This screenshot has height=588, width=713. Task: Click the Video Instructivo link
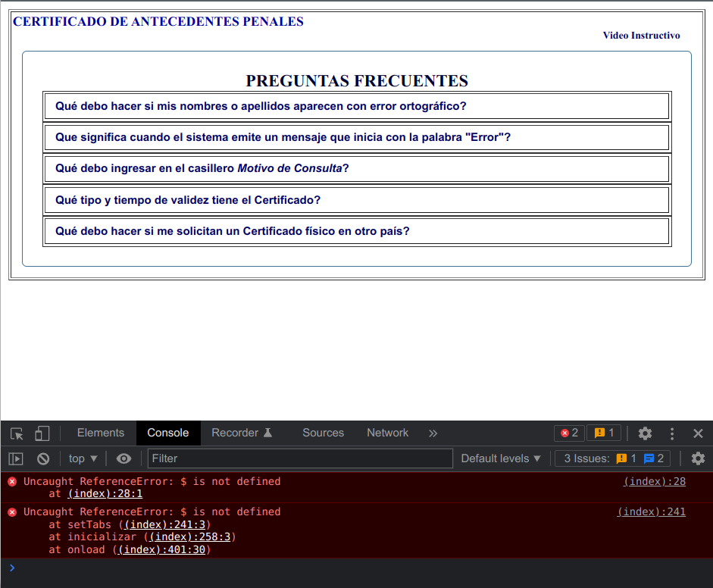pyautogui.click(x=641, y=35)
